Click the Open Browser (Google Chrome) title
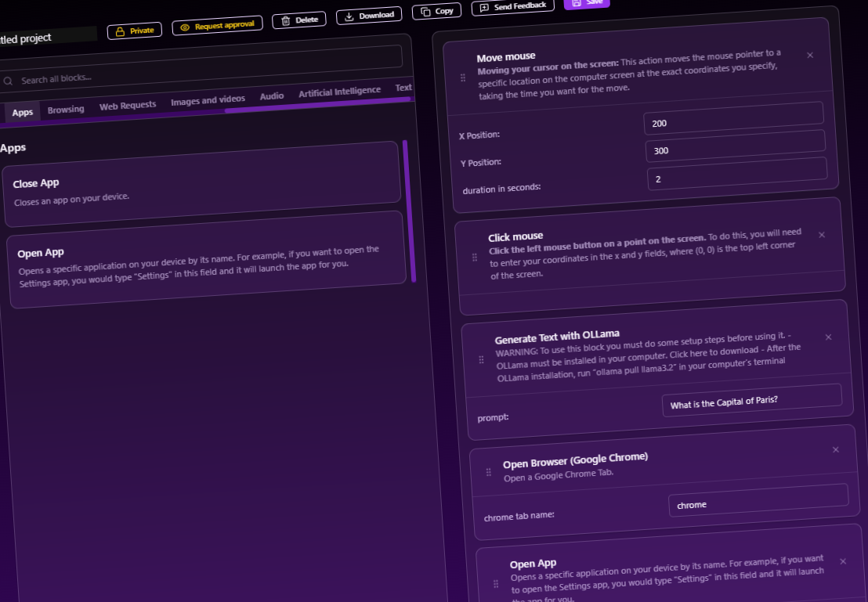Viewport: 868px width, 602px height. [575, 460]
